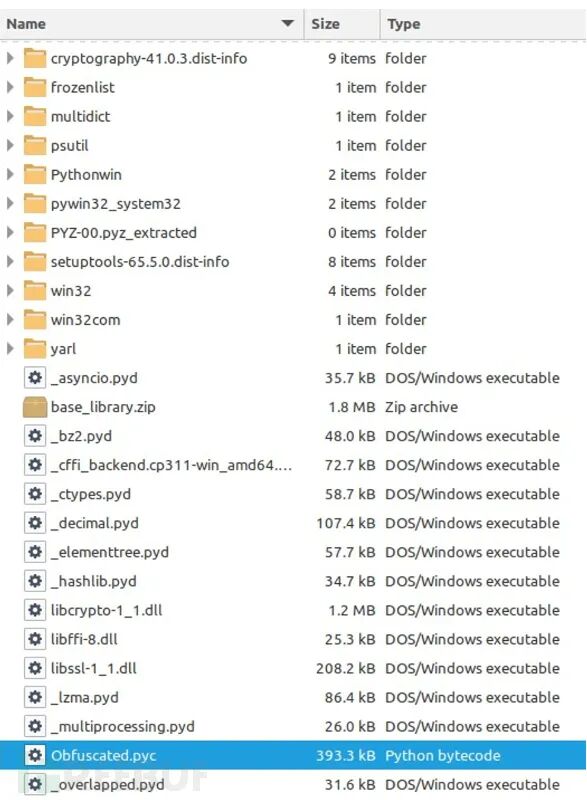Screen dimensions: 587x800
Task: Click the _lzma.pyd gear icon
Action: 35,697
